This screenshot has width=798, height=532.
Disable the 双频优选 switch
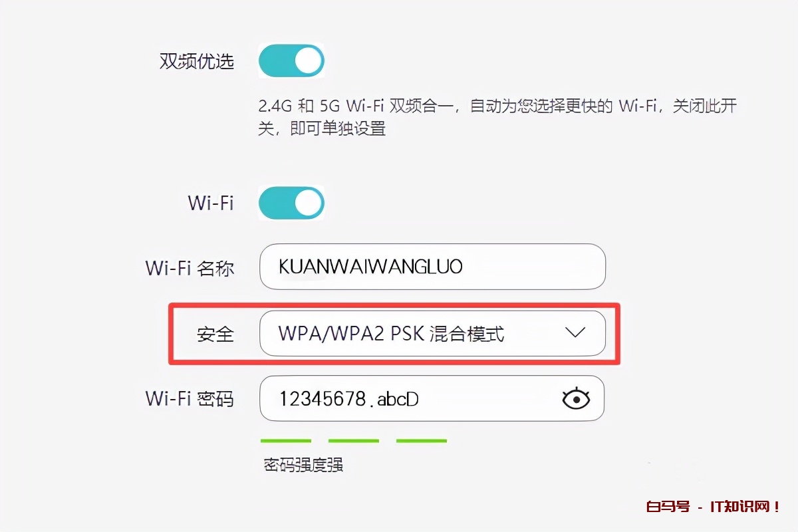pos(291,61)
